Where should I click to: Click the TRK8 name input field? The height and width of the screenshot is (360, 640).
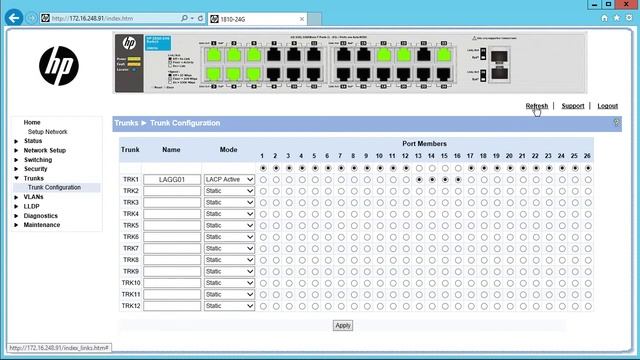click(x=172, y=260)
